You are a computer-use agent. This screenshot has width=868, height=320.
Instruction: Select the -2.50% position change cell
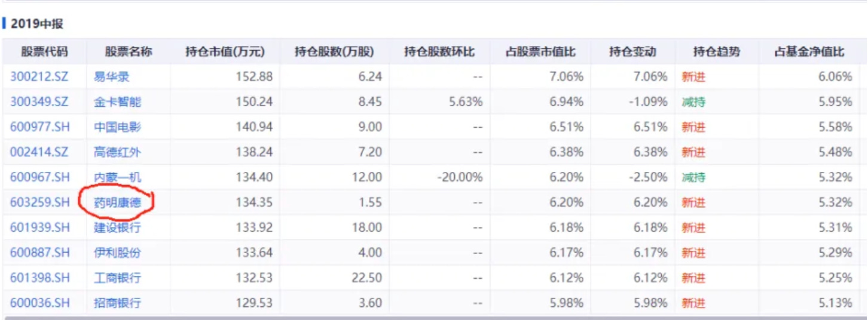pos(649,177)
